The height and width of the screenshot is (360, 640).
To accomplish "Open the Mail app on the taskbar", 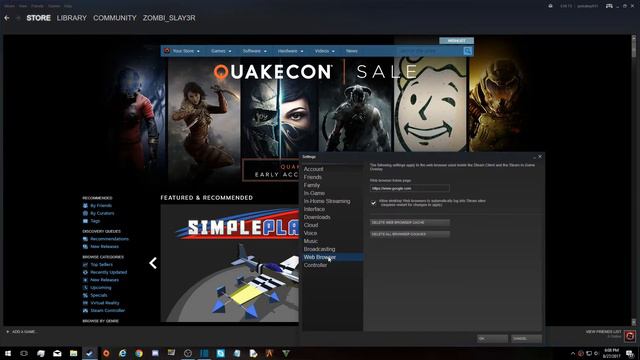I will 57,353.
